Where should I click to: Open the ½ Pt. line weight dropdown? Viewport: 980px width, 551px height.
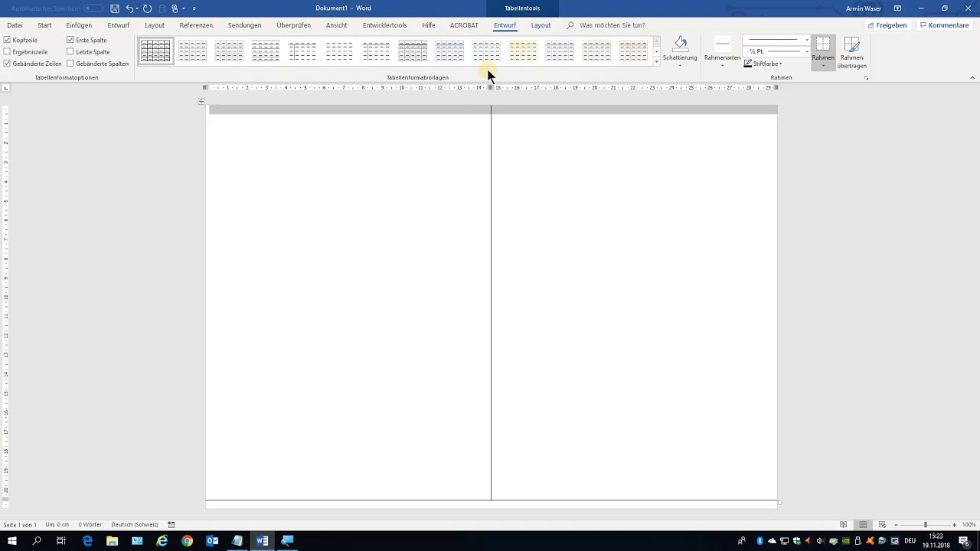pos(806,51)
